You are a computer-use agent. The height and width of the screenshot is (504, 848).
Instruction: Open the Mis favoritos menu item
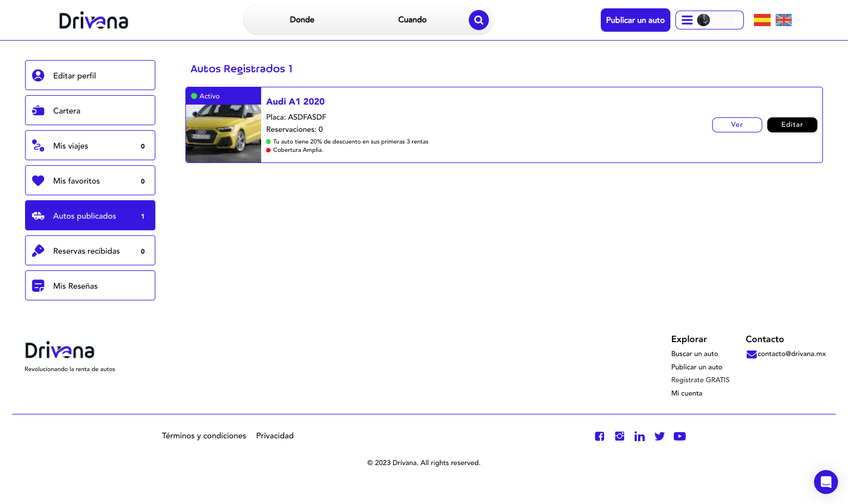(x=90, y=180)
